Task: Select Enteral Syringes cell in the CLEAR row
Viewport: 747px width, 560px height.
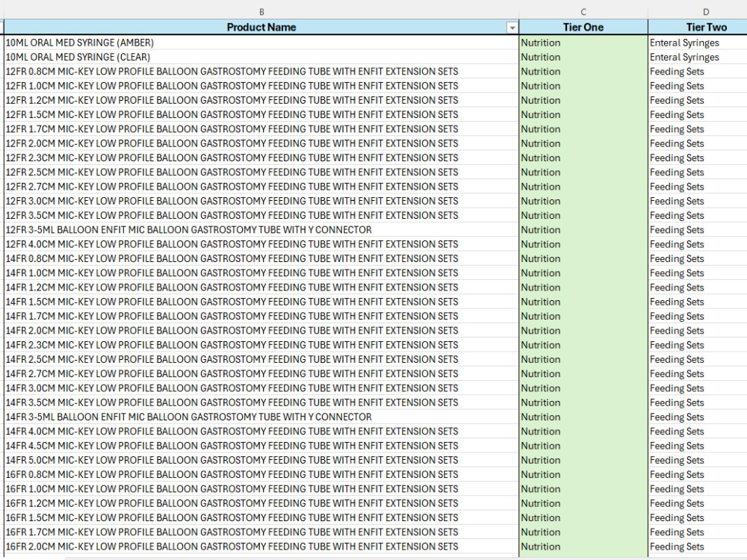Action: pos(698,57)
